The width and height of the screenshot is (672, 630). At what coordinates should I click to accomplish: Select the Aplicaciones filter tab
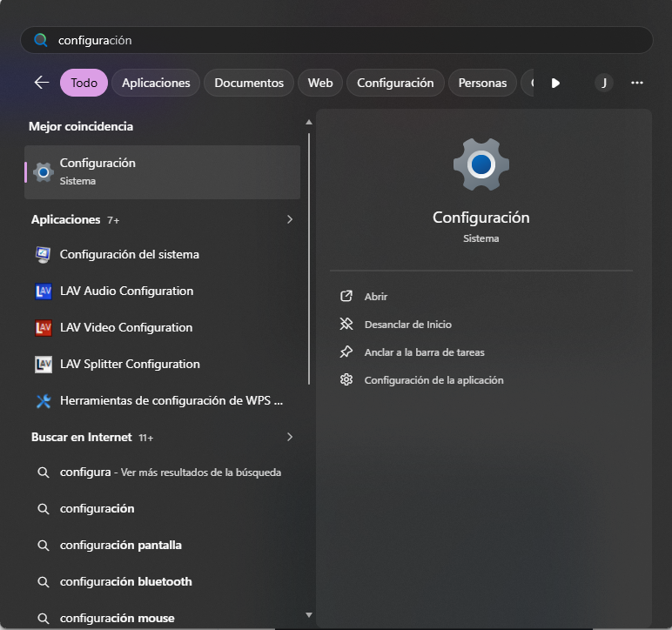pos(156,83)
